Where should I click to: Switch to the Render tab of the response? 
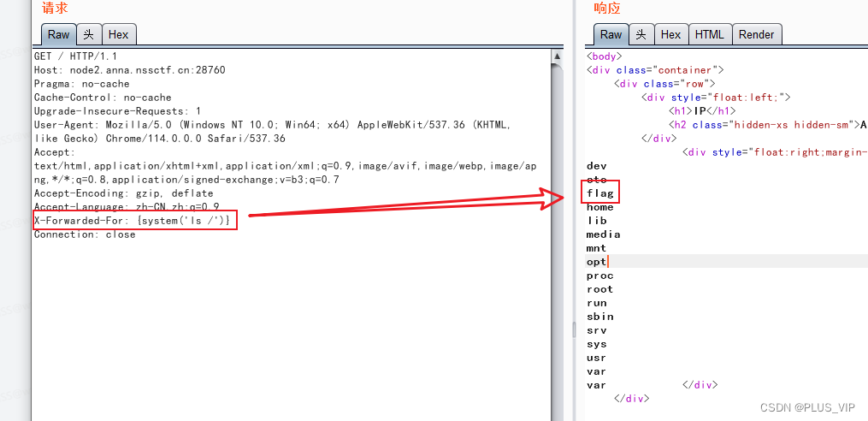[756, 34]
